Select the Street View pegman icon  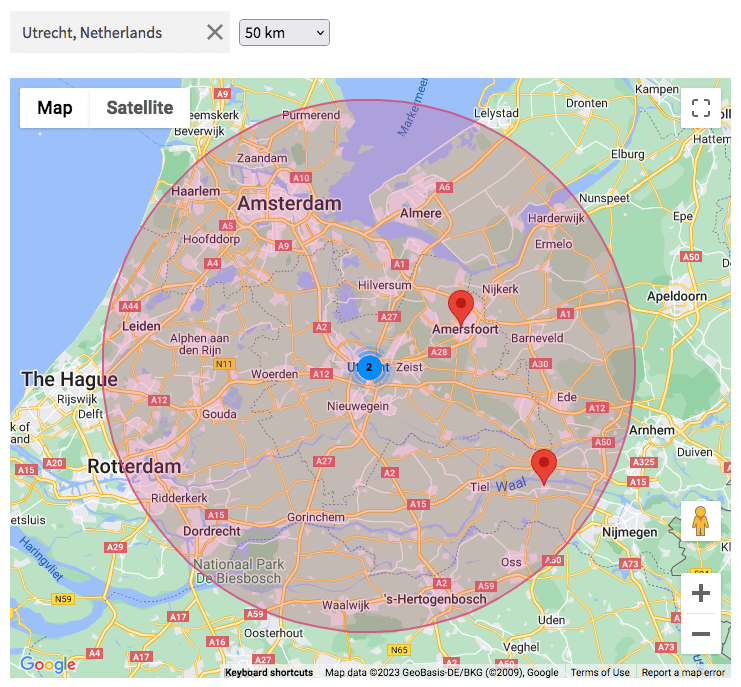[701, 521]
